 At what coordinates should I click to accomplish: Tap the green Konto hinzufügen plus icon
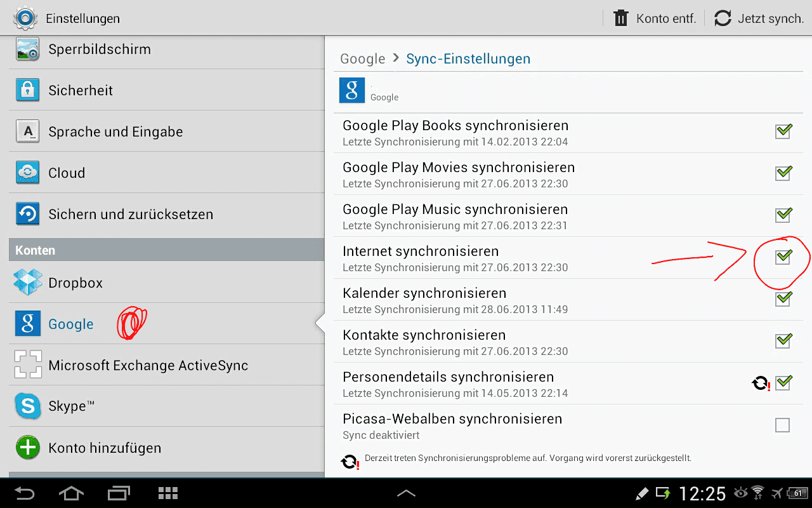tap(28, 448)
